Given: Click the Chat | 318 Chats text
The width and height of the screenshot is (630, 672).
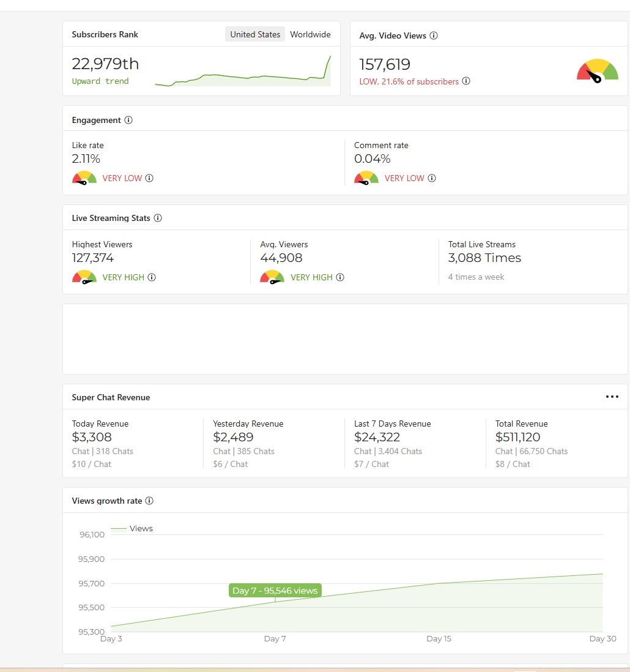Looking at the screenshot, I should pyautogui.click(x=102, y=451).
